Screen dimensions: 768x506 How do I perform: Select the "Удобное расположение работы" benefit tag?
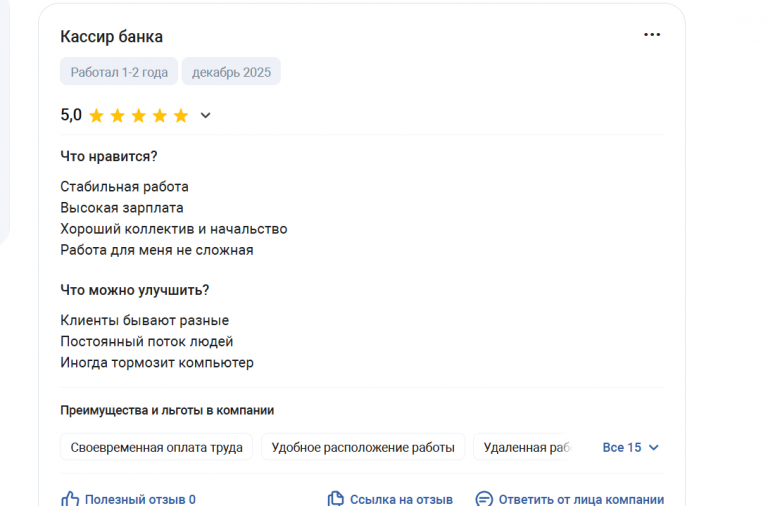(363, 448)
